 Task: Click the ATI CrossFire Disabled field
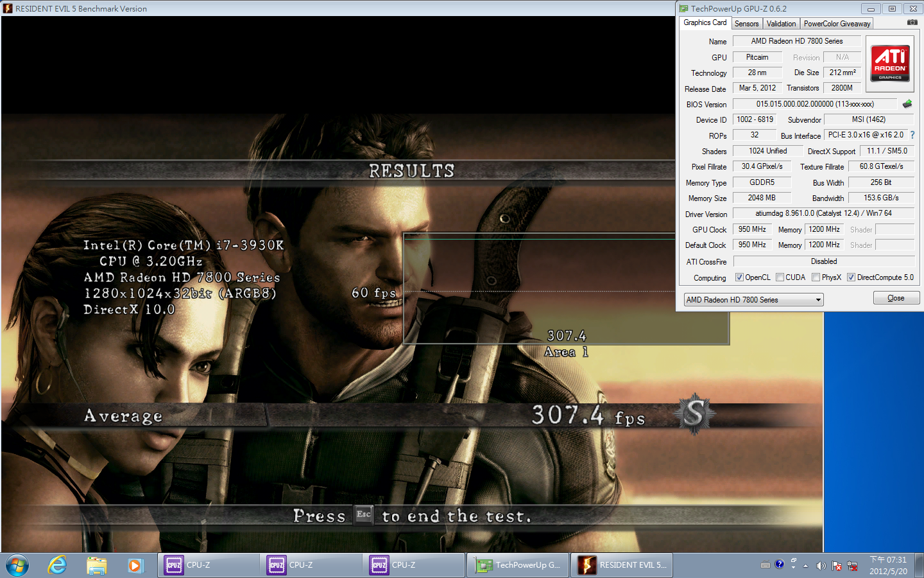click(824, 261)
